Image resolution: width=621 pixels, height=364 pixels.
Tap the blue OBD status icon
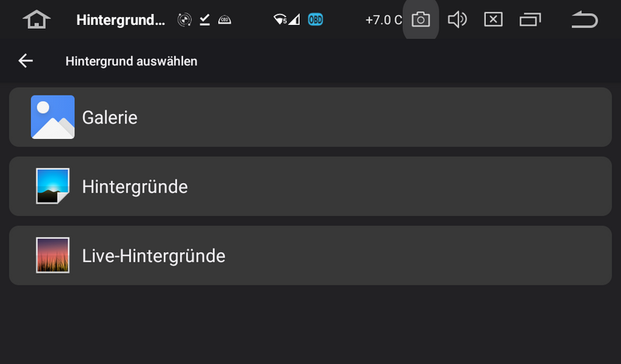click(x=316, y=20)
